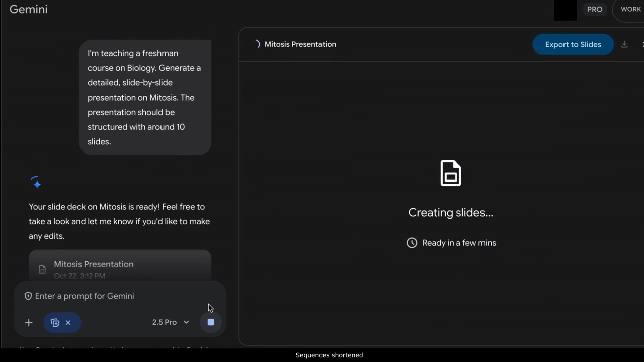
Task: Click the loading spinner next to Mitosis Presentation
Action: pos(257,44)
